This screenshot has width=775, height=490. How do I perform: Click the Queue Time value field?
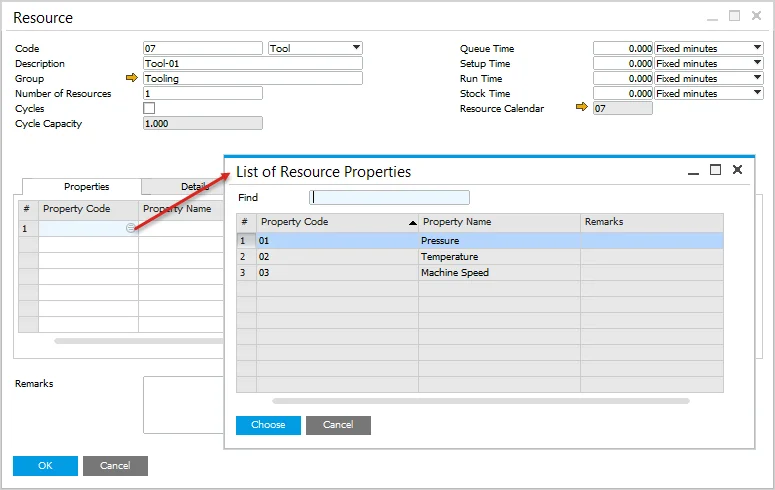623,48
